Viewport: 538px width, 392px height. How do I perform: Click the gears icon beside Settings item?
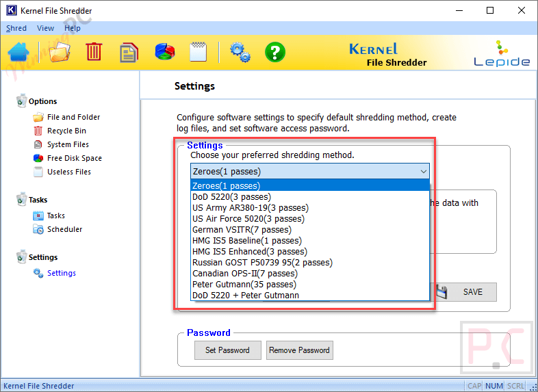click(x=38, y=273)
